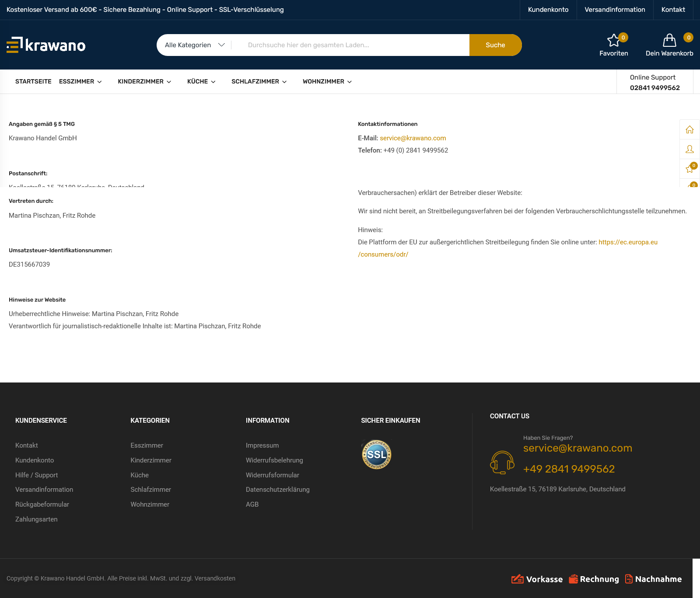The image size is (700, 598).
Task: Click footer address Koellestraße 15 Karlsruhe
Action: coord(558,489)
